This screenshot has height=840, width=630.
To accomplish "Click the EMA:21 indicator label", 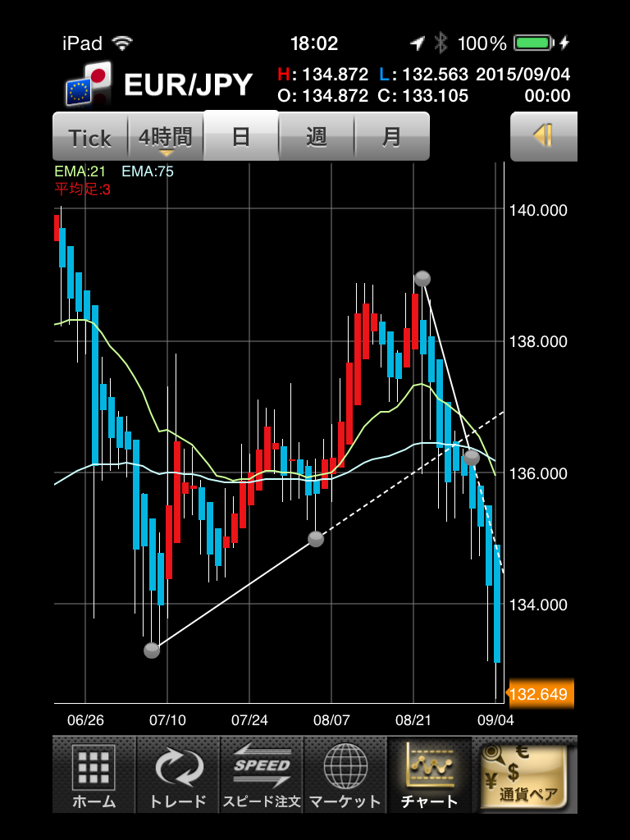I will [x=80, y=171].
